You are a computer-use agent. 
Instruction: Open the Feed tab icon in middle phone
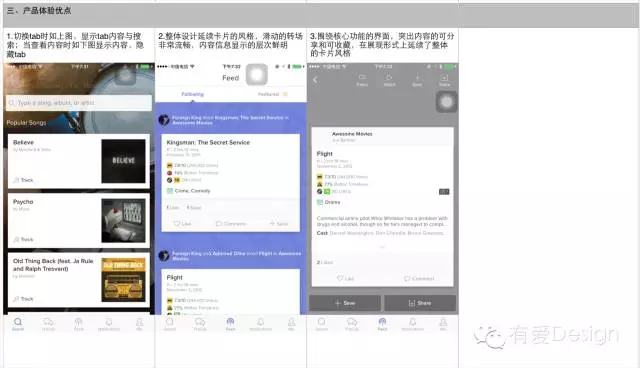(230, 324)
